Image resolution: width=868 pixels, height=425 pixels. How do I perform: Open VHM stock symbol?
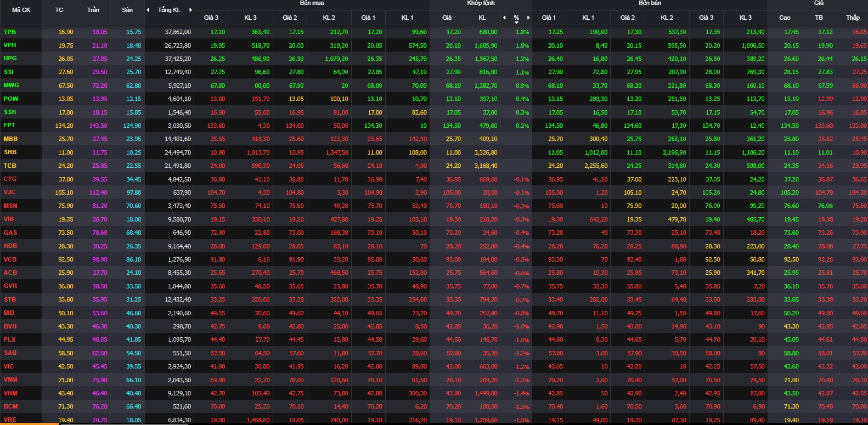pos(10,393)
